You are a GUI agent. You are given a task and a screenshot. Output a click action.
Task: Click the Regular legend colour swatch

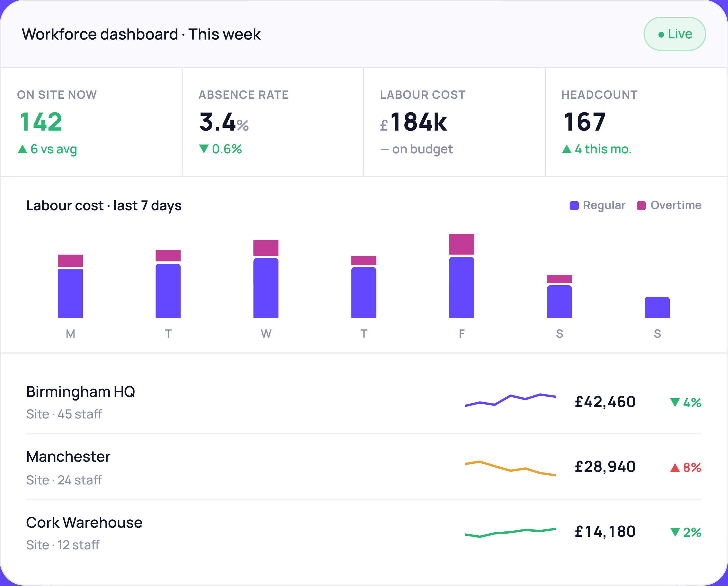pyautogui.click(x=574, y=205)
